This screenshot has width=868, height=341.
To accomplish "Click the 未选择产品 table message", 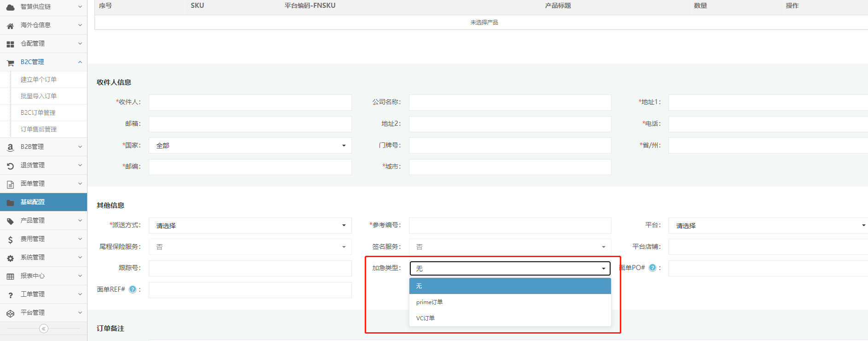I will (484, 22).
